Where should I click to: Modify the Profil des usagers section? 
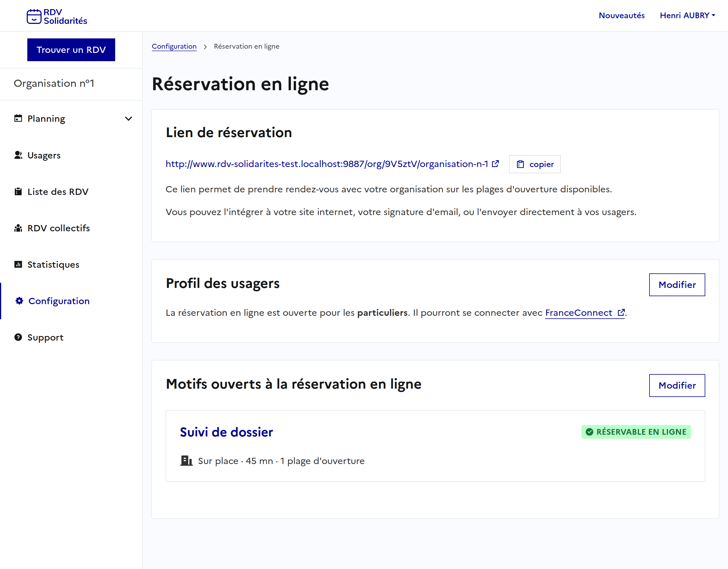(x=677, y=284)
